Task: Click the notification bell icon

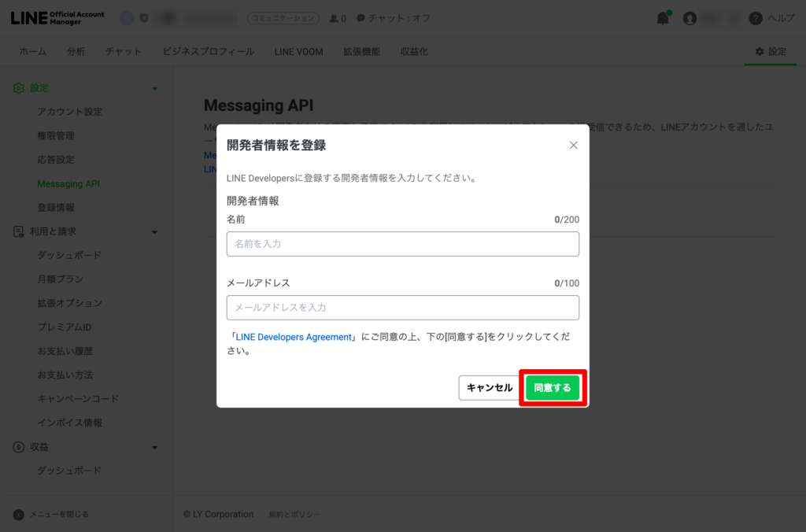Action: pyautogui.click(x=663, y=18)
